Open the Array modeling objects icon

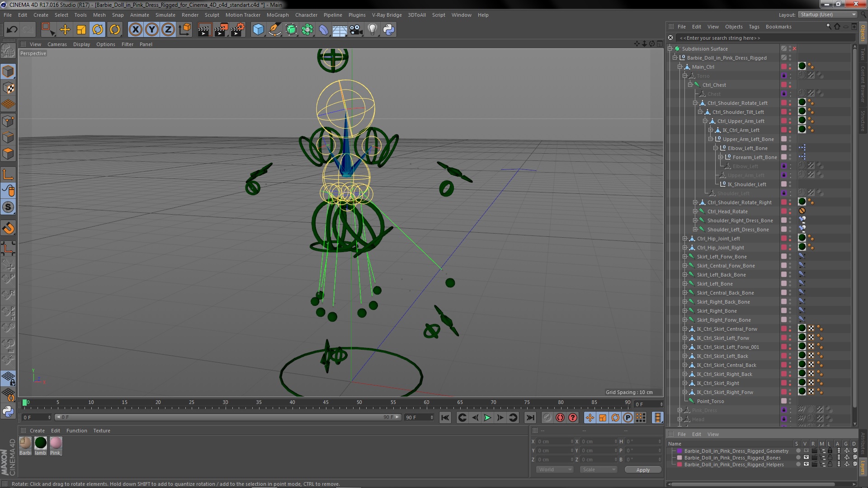click(x=307, y=30)
